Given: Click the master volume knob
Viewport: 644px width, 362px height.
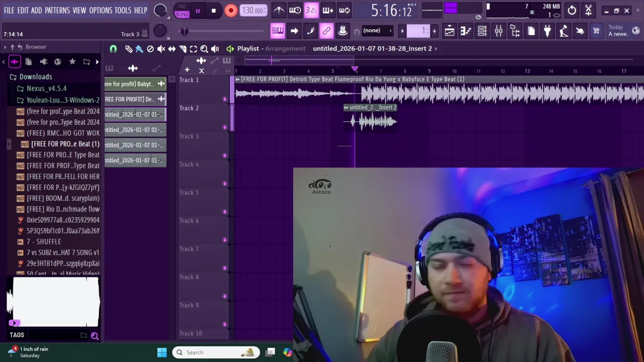Looking at the screenshot, I should pyautogui.click(x=160, y=10).
